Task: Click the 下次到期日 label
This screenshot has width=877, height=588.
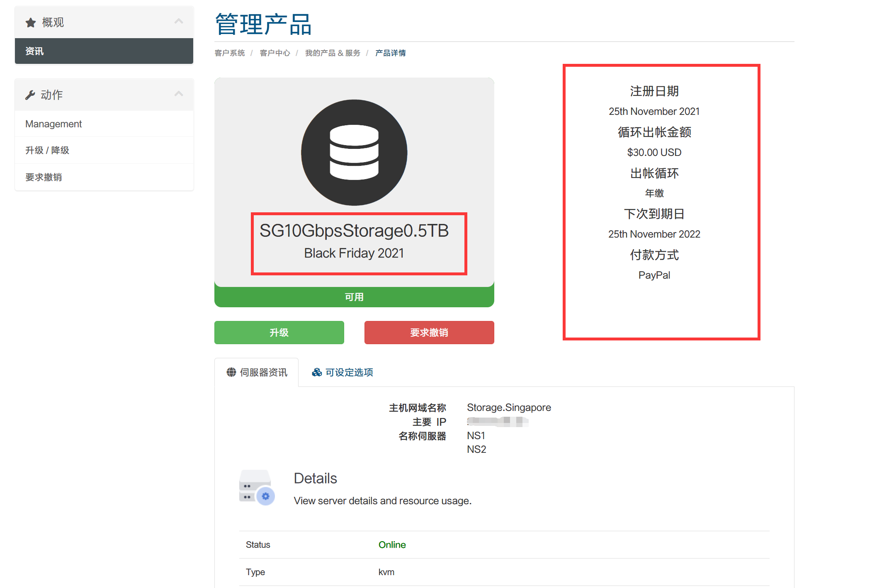Action: (x=654, y=214)
